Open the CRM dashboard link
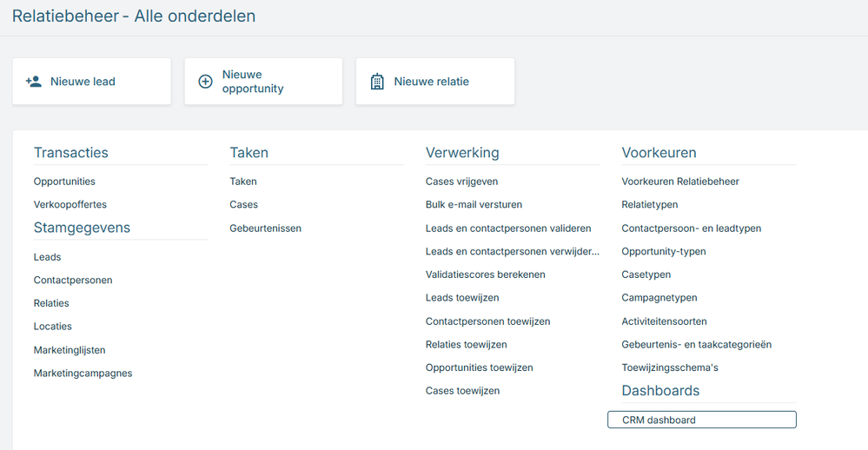868x450 pixels. click(x=659, y=420)
